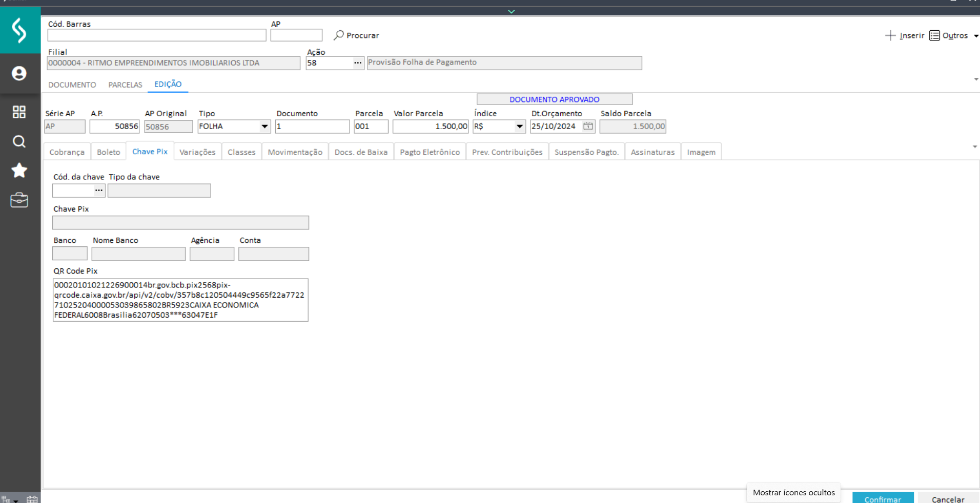Click the Documento input field
The width and height of the screenshot is (980, 503).
[x=312, y=127]
